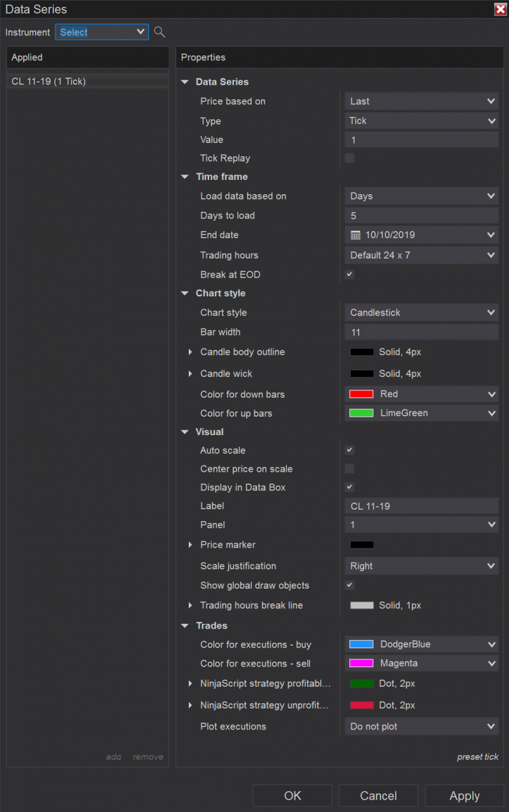The width and height of the screenshot is (509, 812).
Task: Open the Chart style dropdown
Action: point(421,313)
